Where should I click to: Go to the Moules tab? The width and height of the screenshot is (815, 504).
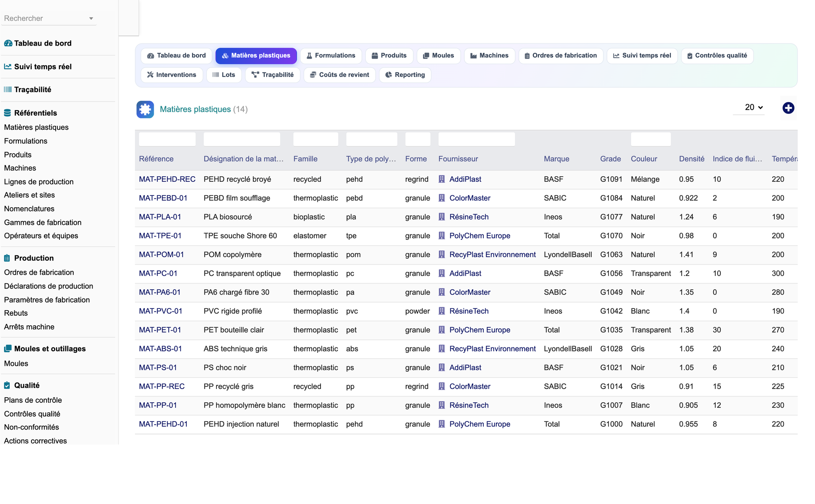(438, 56)
